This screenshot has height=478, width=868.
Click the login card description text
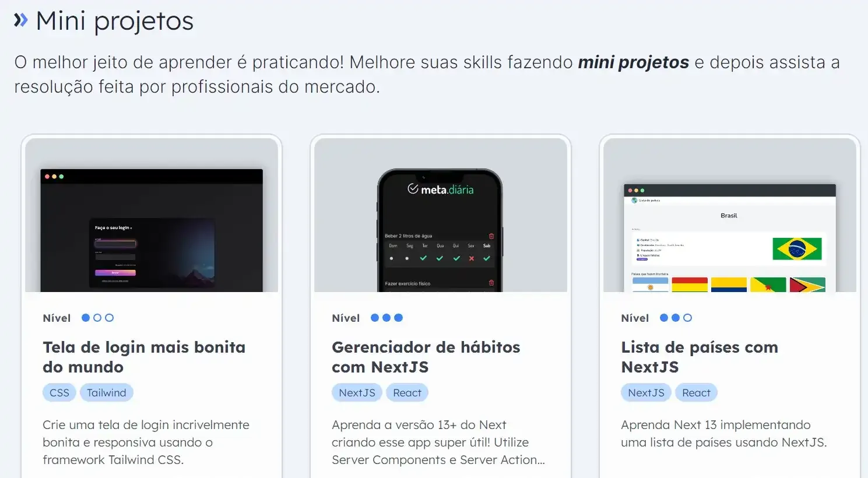click(x=146, y=442)
